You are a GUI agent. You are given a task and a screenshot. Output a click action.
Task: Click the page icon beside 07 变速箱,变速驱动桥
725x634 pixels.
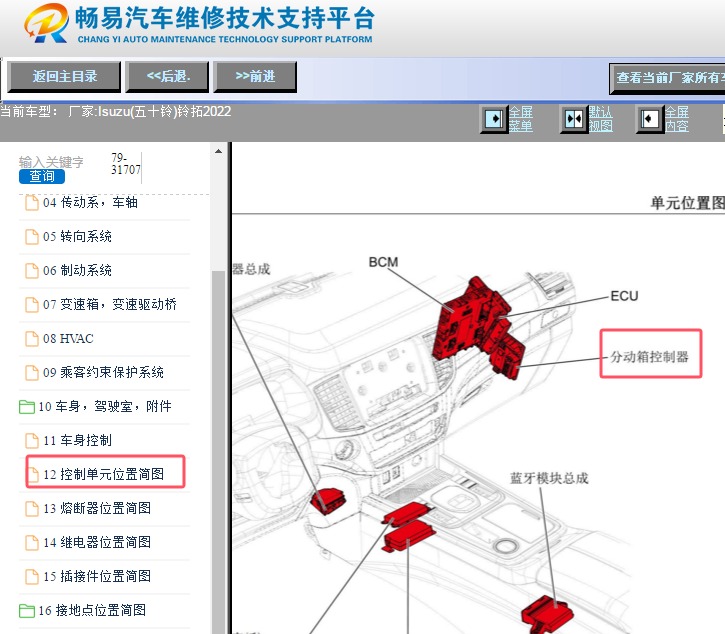(x=32, y=304)
